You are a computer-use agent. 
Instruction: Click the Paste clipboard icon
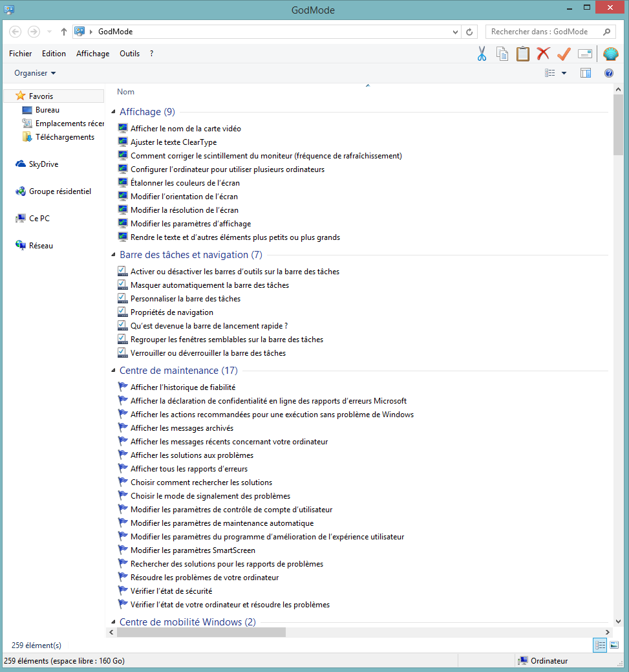point(522,54)
